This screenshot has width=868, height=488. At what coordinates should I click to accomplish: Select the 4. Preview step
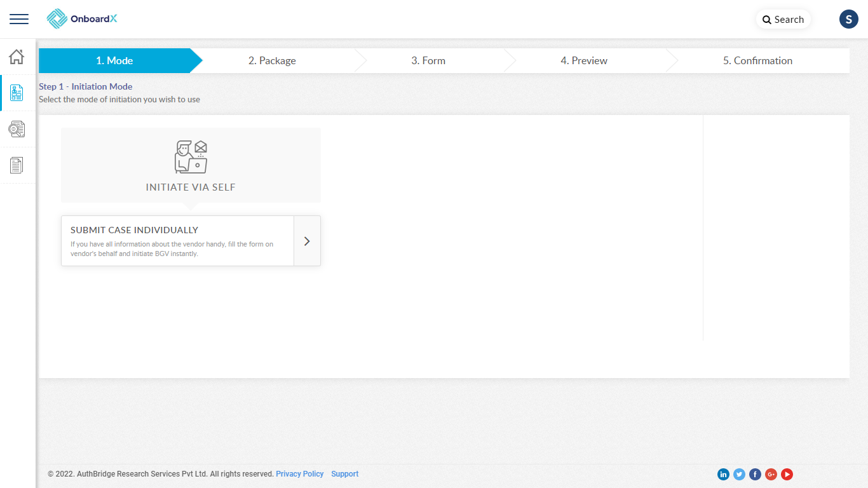point(584,61)
